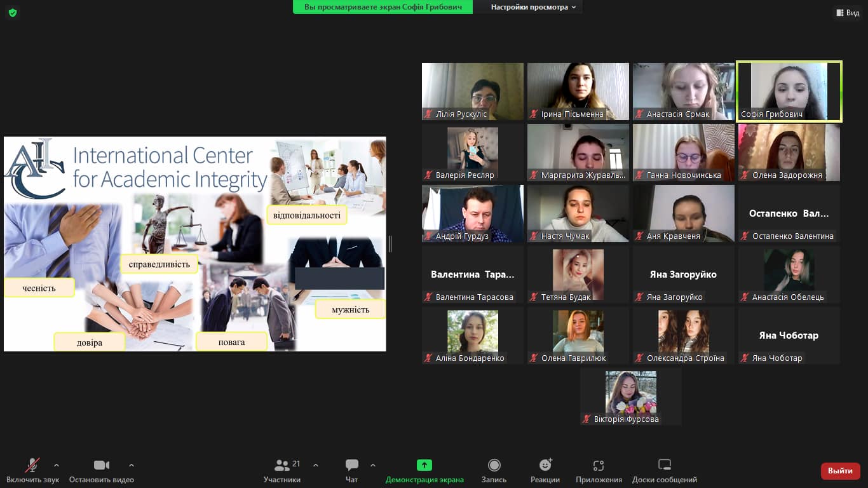The image size is (868, 488).
Task: Expand audio options arrow next to microphone
Action: tap(57, 465)
